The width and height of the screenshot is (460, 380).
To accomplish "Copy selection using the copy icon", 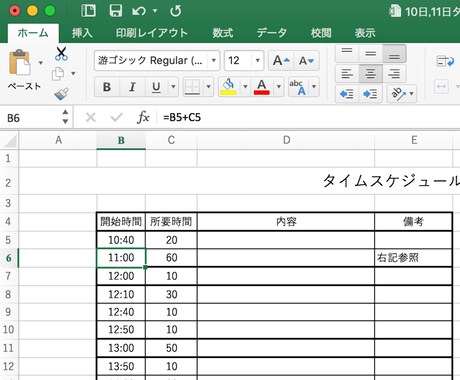I will (58, 74).
